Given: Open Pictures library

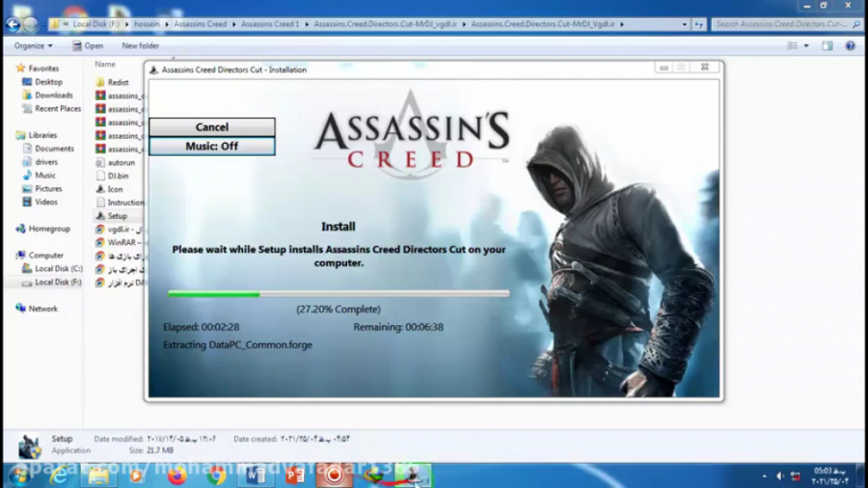Looking at the screenshot, I should pyautogui.click(x=48, y=189).
